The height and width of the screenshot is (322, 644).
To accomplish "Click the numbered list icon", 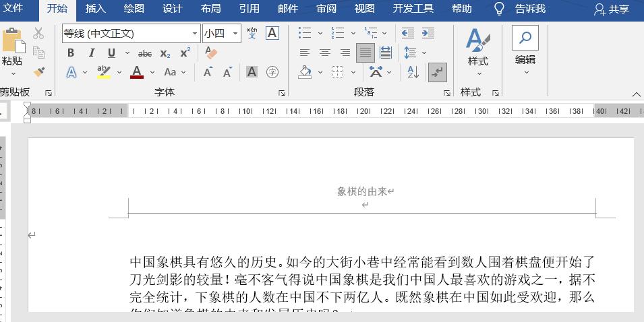I will (338, 33).
